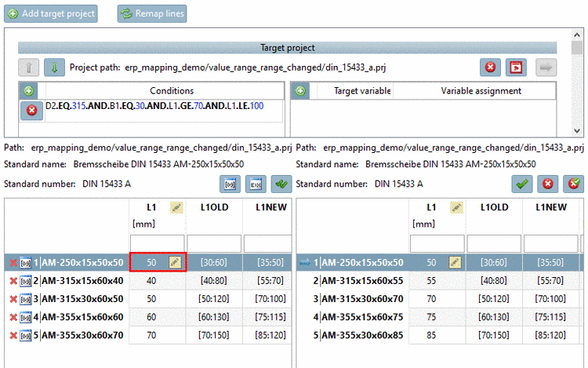Click the Add target project button
Viewport: 588px width, 368px height.
click(x=51, y=13)
